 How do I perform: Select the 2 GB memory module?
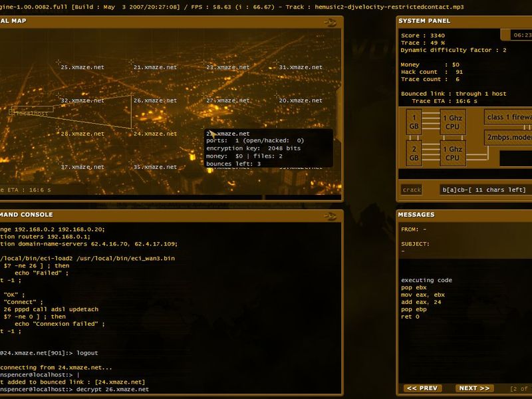click(x=414, y=154)
